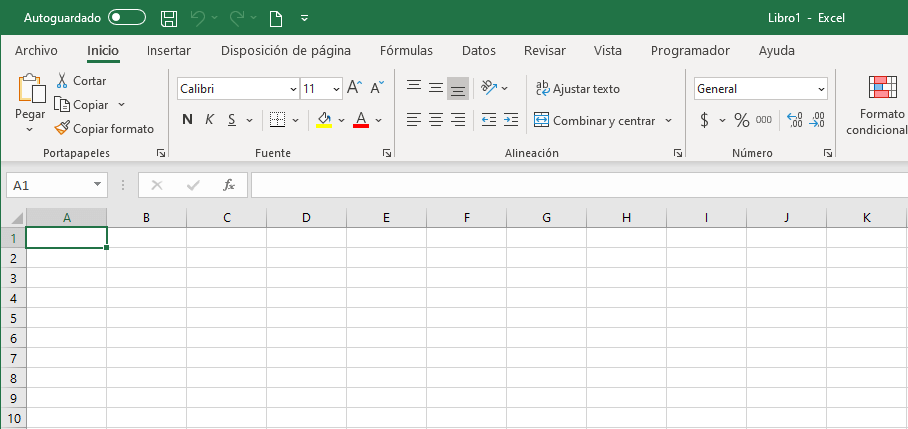Click the Insert Function fx icon
The width and height of the screenshot is (908, 429).
[x=229, y=185]
